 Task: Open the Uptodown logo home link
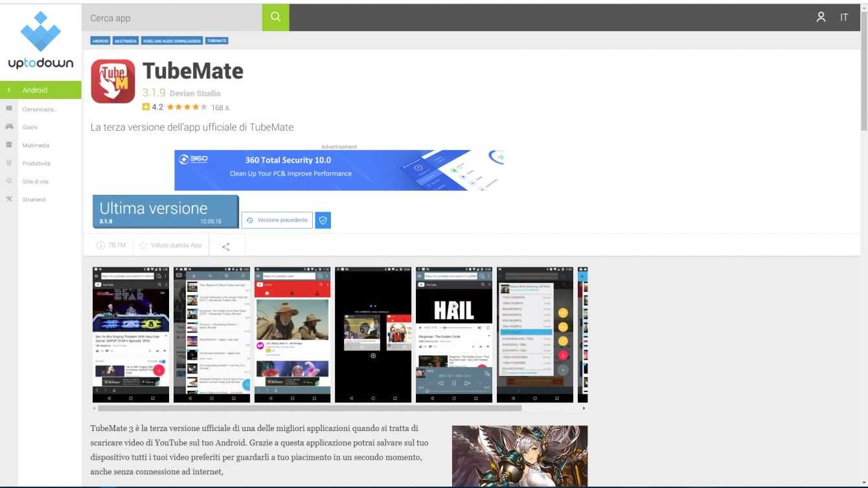pyautogui.click(x=40, y=41)
